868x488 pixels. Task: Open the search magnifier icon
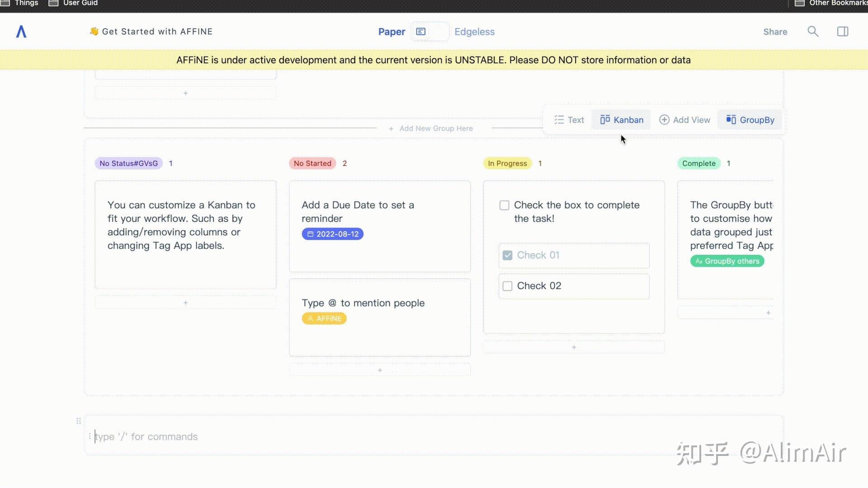(813, 32)
